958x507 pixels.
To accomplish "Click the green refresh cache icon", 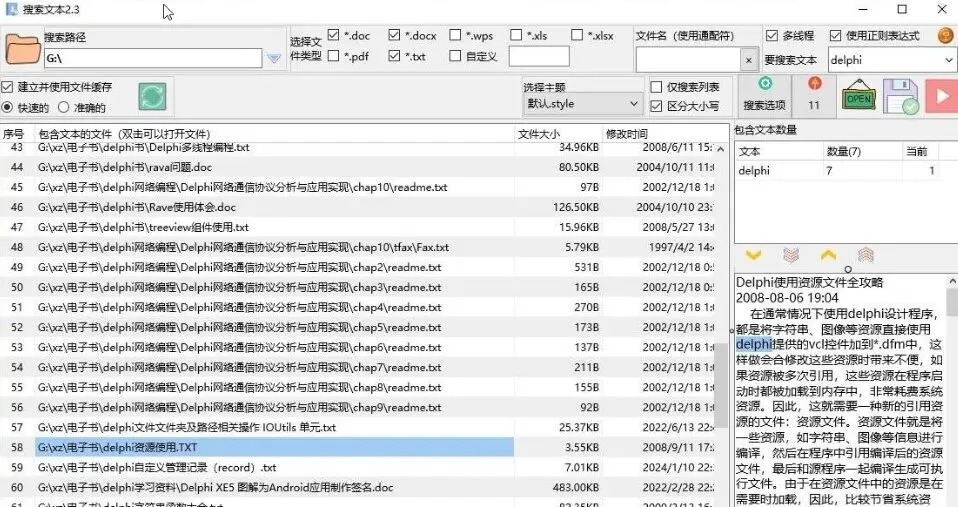I will (x=152, y=97).
